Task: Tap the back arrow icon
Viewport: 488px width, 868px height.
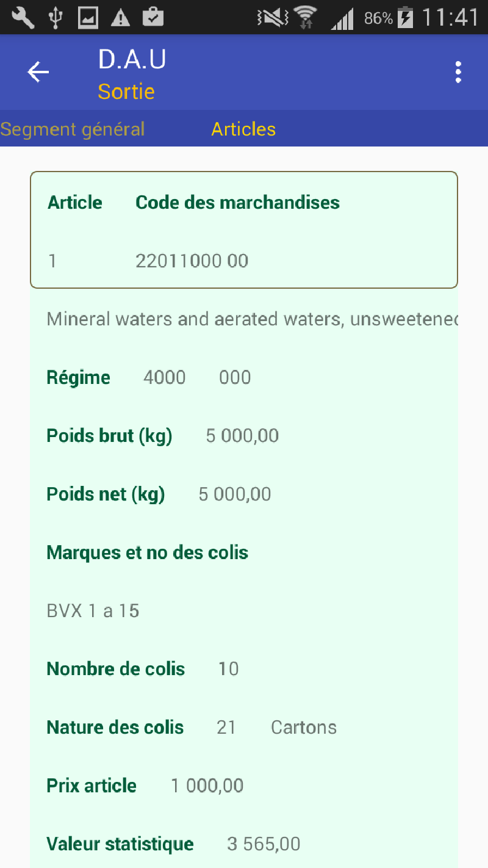Action: pos(38,72)
